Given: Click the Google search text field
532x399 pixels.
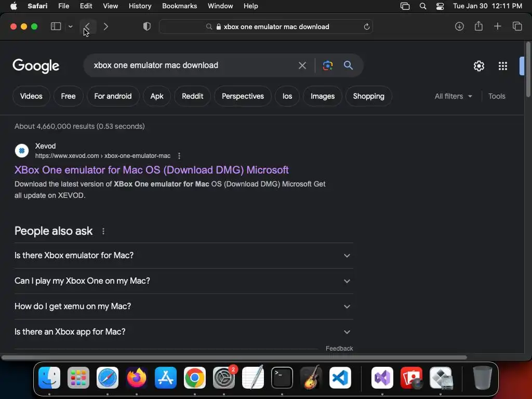Looking at the screenshot, I should click(192, 65).
